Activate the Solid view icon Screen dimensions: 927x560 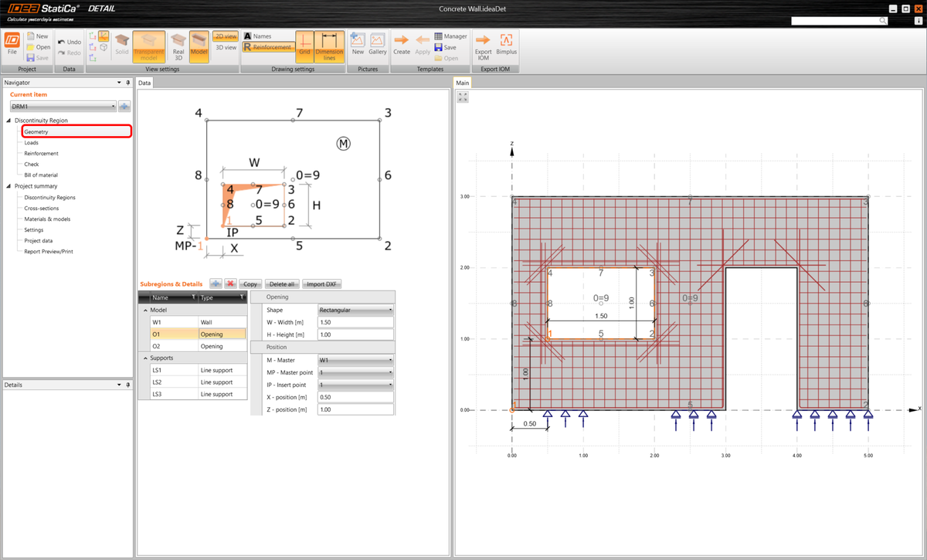pyautogui.click(x=121, y=46)
